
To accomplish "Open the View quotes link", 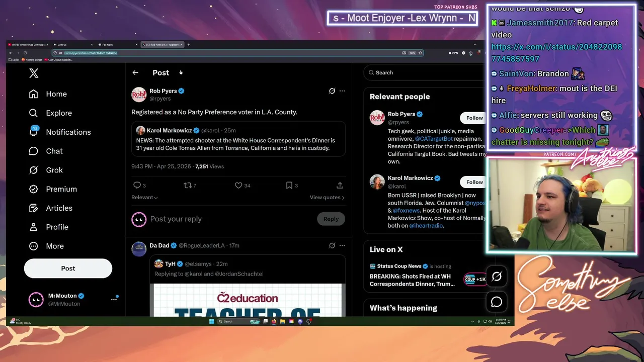I will click(327, 198).
